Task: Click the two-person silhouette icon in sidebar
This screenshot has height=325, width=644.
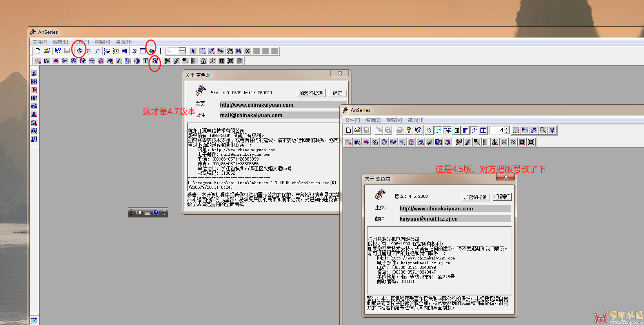Action: coord(34,139)
